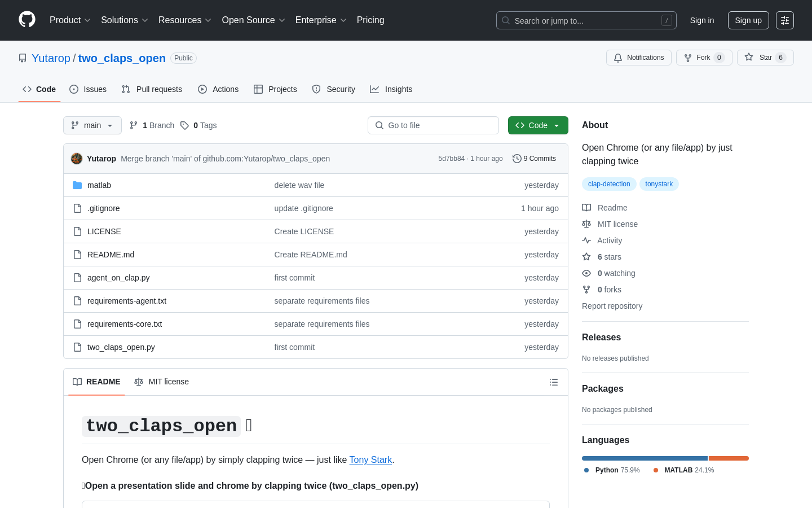Open 'update .gitignore' commit message
This screenshot has height=508, width=812.
[x=303, y=208]
